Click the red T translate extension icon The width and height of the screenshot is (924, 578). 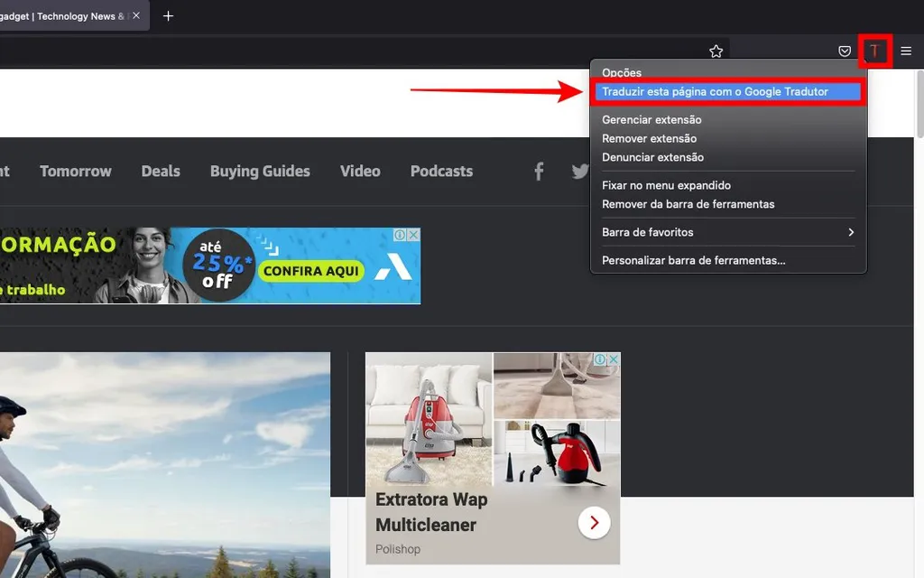click(874, 51)
